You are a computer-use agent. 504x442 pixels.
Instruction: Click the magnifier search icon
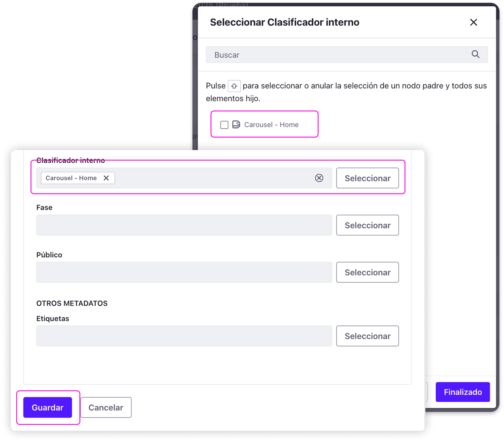475,54
